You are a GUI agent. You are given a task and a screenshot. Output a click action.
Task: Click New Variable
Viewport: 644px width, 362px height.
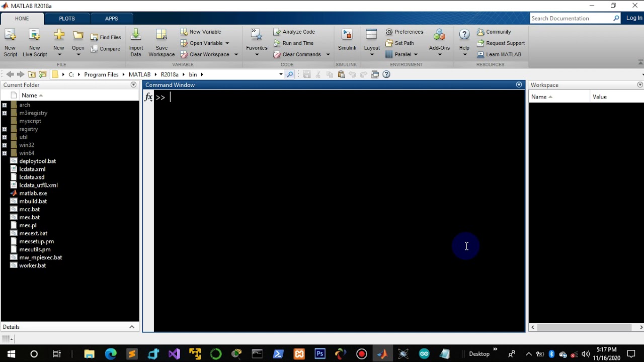coord(201,32)
